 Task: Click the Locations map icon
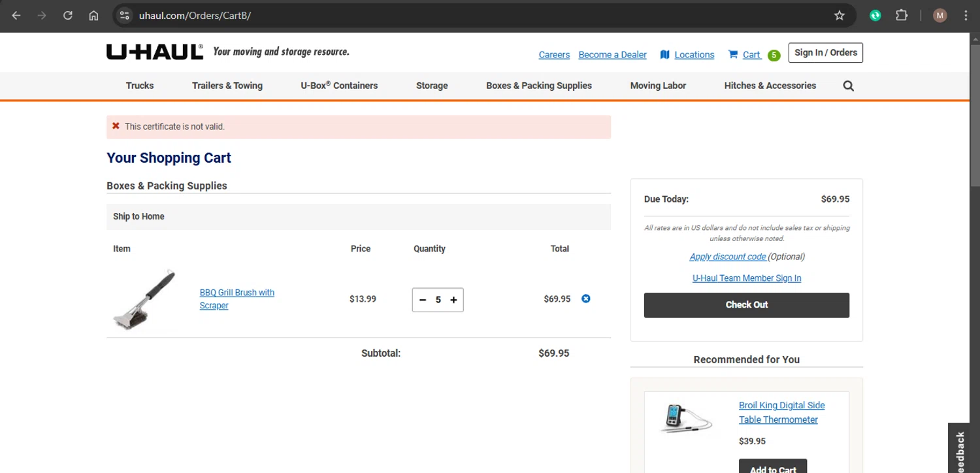[664, 54]
